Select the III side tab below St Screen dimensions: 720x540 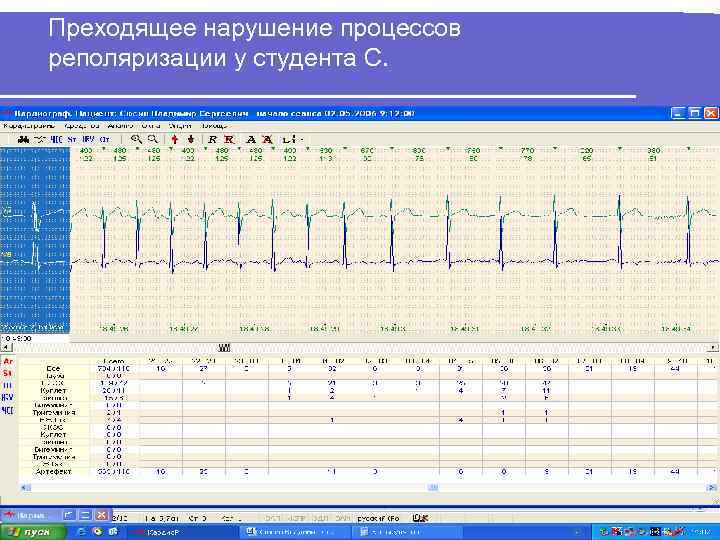(x=8, y=386)
